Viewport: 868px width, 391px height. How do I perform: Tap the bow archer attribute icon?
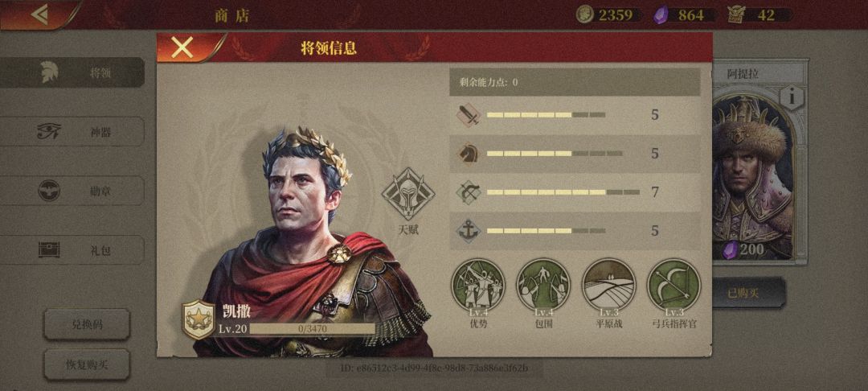point(468,192)
